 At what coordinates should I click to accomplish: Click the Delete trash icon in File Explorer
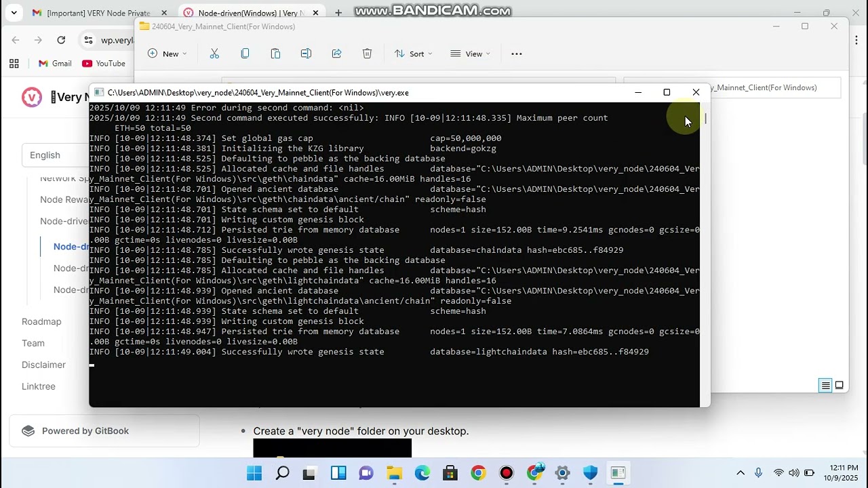367,54
